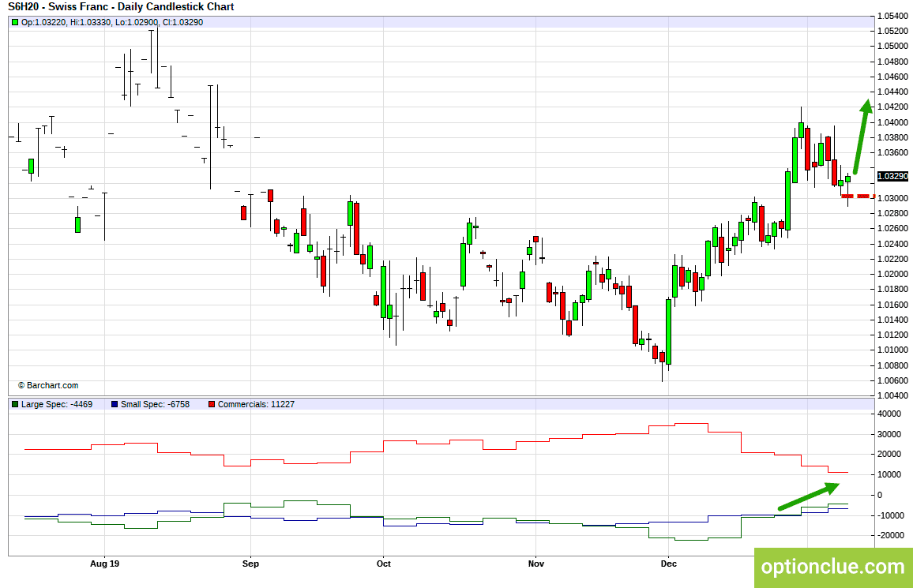Select the Oct date axis label
Screen dimensions: 913x588
pos(384,564)
